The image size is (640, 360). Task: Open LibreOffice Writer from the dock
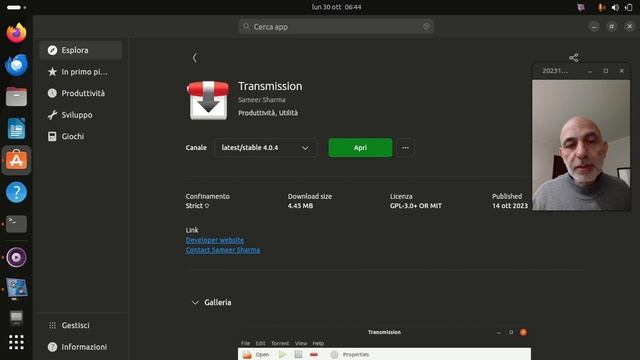pos(16,129)
